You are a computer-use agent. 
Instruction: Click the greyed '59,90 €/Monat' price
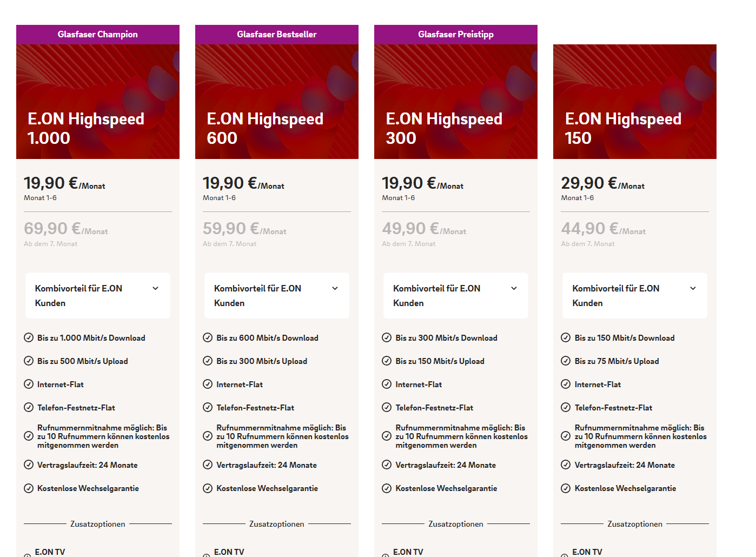[244, 229]
